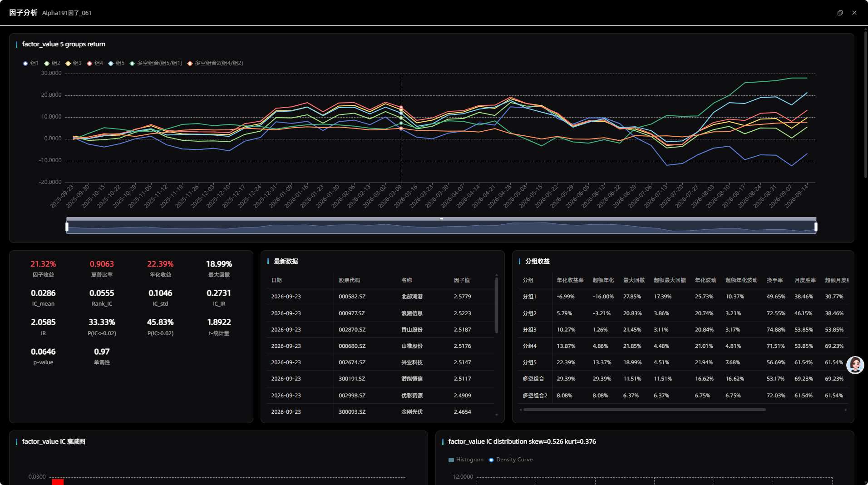Click the 股票代码 column header
868x485 pixels.
pyautogui.click(x=349, y=280)
